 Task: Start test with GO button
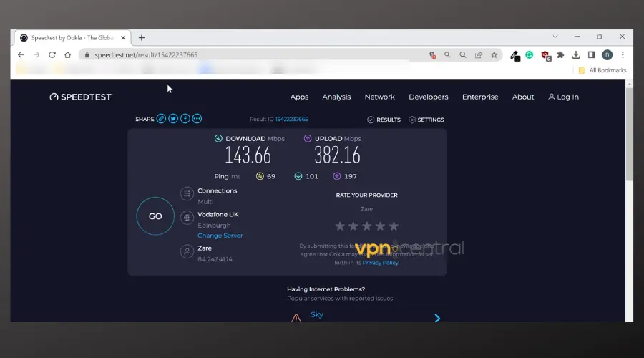point(155,216)
